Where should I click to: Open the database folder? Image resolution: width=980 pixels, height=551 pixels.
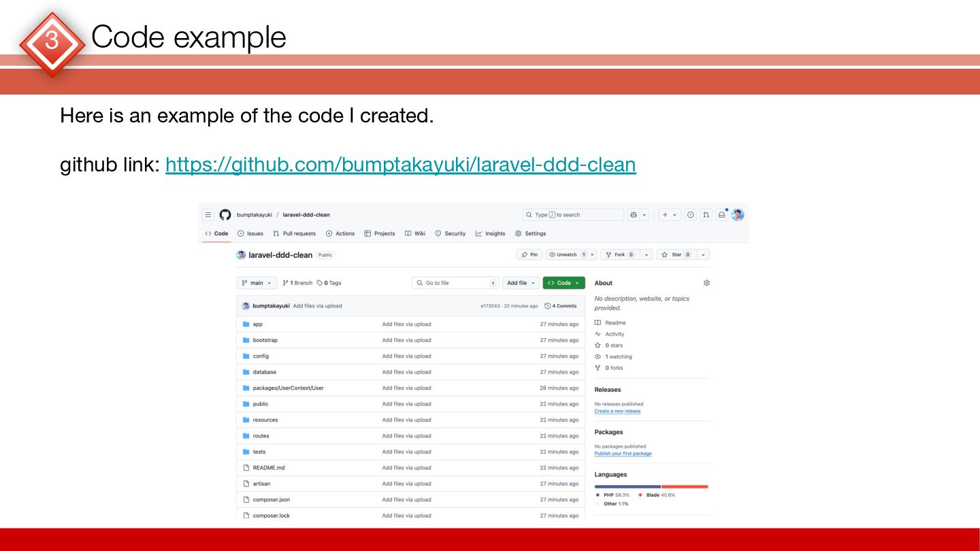[264, 372]
